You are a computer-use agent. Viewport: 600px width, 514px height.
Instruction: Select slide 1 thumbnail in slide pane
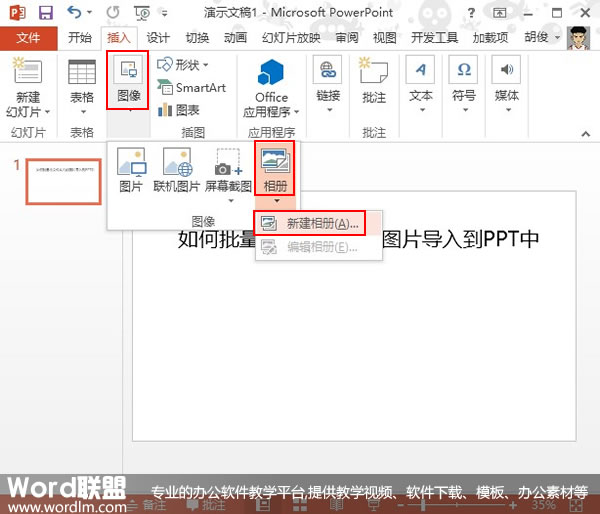[x=64, y=182]
